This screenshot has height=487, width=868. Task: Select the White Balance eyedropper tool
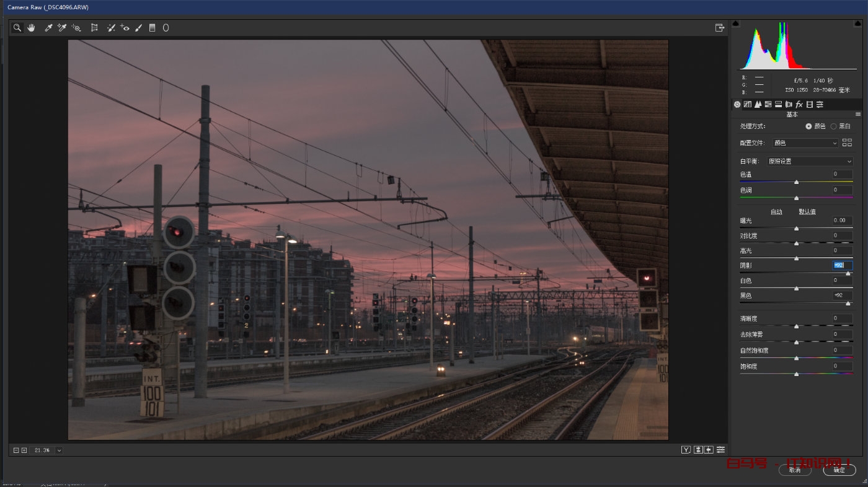coord(48,28)
